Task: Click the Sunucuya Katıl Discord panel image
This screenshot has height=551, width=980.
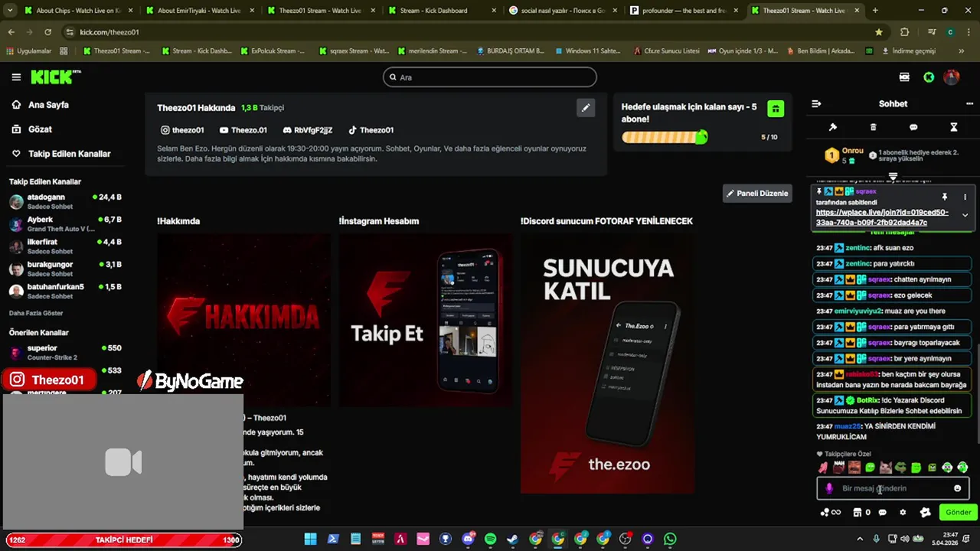Action: tap(607, 364)
